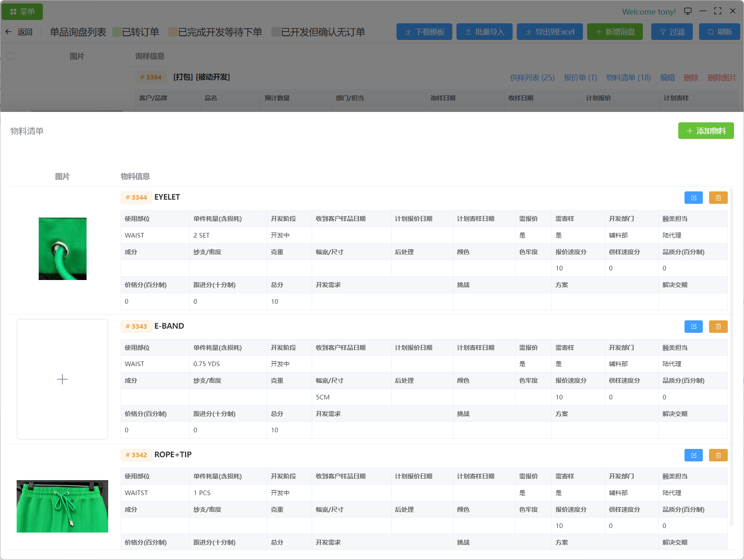Edit the ROPE+TIP material entry
The image size is (744, 560).
(x=693, y=455)
